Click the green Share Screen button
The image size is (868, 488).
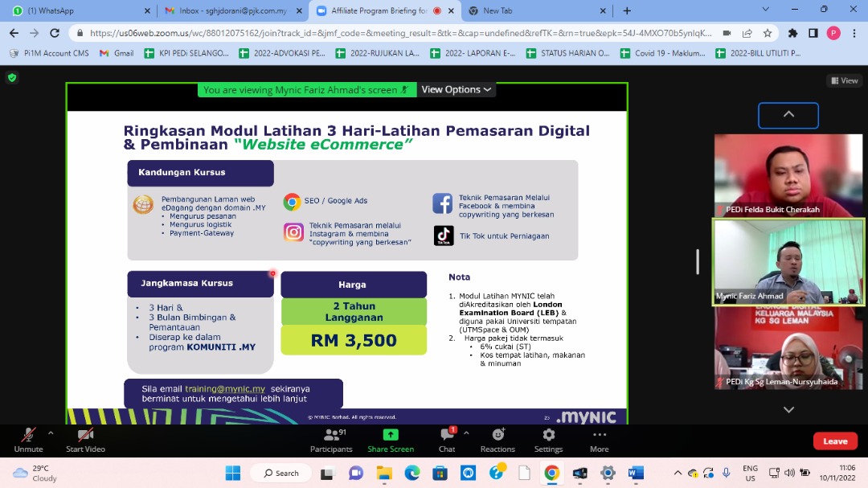click(x=391, y=441)
